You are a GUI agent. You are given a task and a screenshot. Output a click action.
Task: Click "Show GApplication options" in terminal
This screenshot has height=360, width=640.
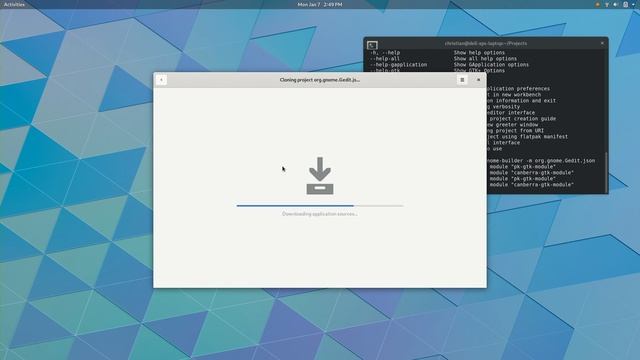(491, 64)
